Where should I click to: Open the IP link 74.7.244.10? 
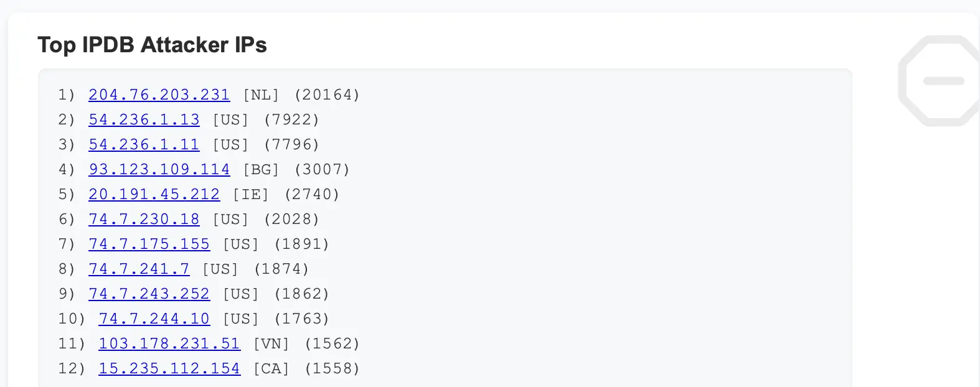pyautogui.click(x=154, y=319)
